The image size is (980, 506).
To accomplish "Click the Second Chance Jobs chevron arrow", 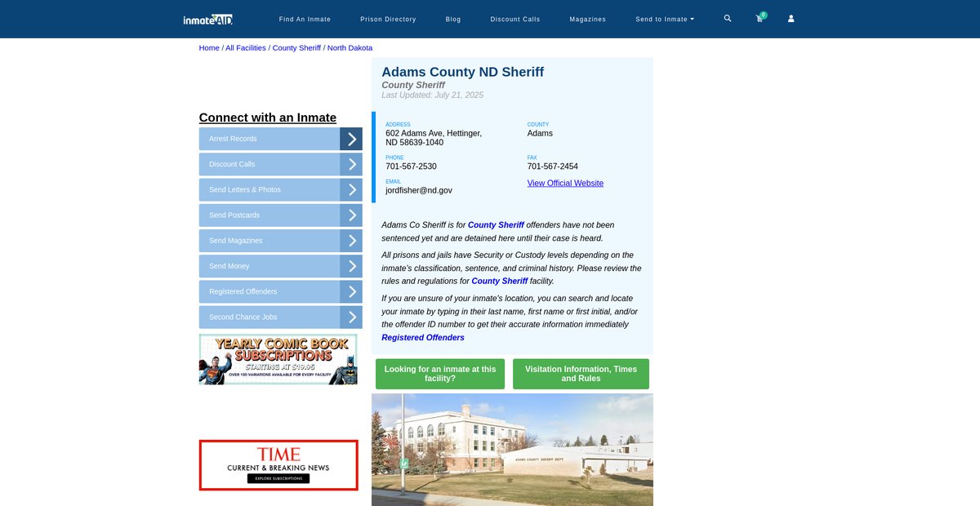I will tap(351, 317).
